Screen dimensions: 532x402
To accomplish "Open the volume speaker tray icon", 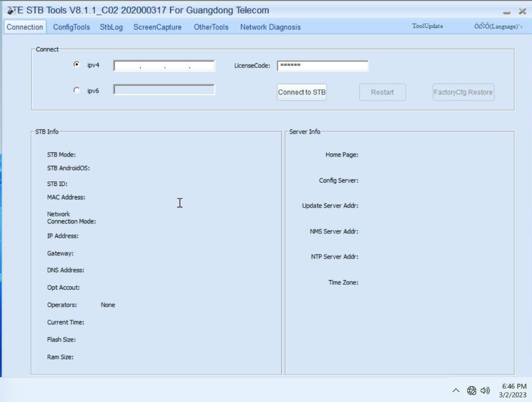I will point(485,391).
